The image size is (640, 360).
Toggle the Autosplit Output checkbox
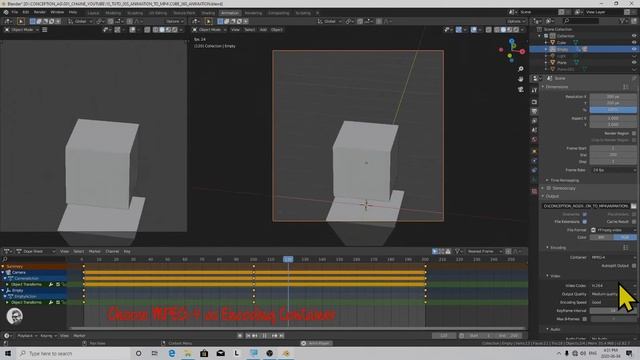click(634, 266)
